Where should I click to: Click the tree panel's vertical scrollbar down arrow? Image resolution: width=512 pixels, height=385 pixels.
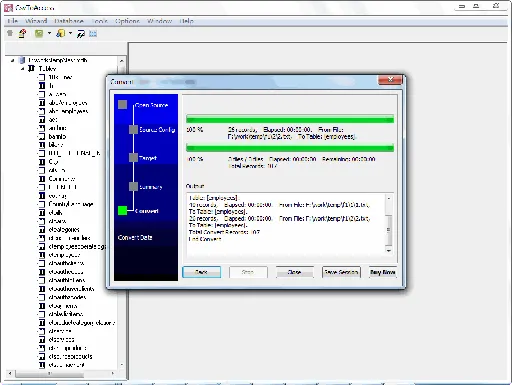[122, 365]
